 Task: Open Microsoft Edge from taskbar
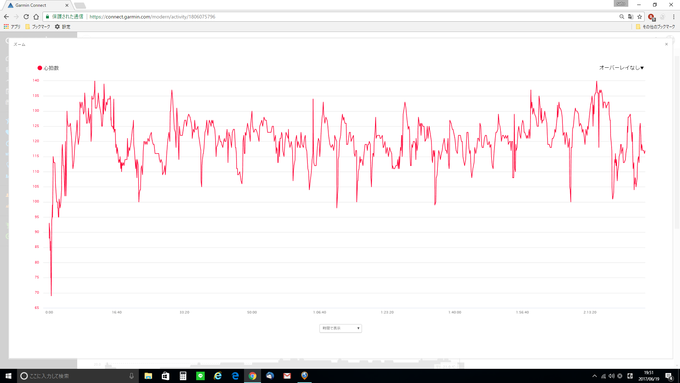pos(235,376)
